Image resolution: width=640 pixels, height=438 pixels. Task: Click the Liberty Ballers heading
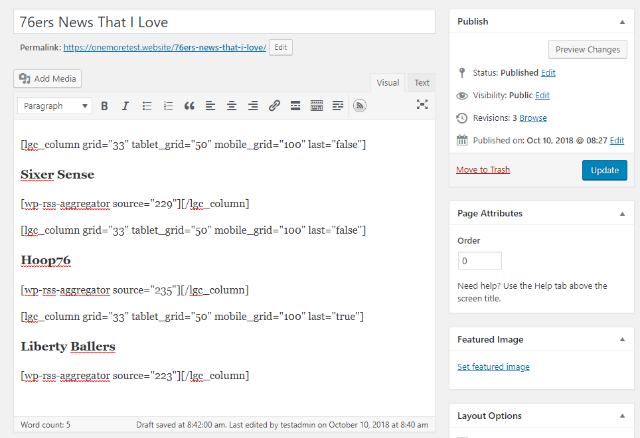[68, 347]
